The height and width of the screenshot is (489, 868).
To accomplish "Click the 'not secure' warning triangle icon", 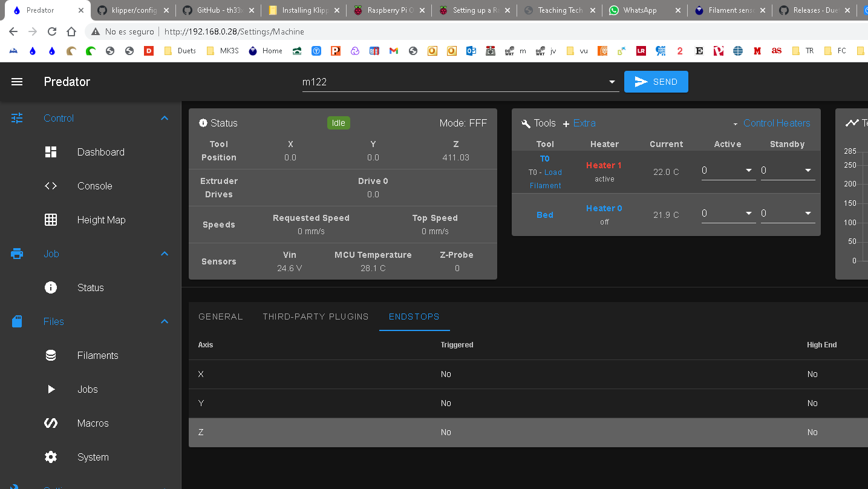I will (95, 31).
